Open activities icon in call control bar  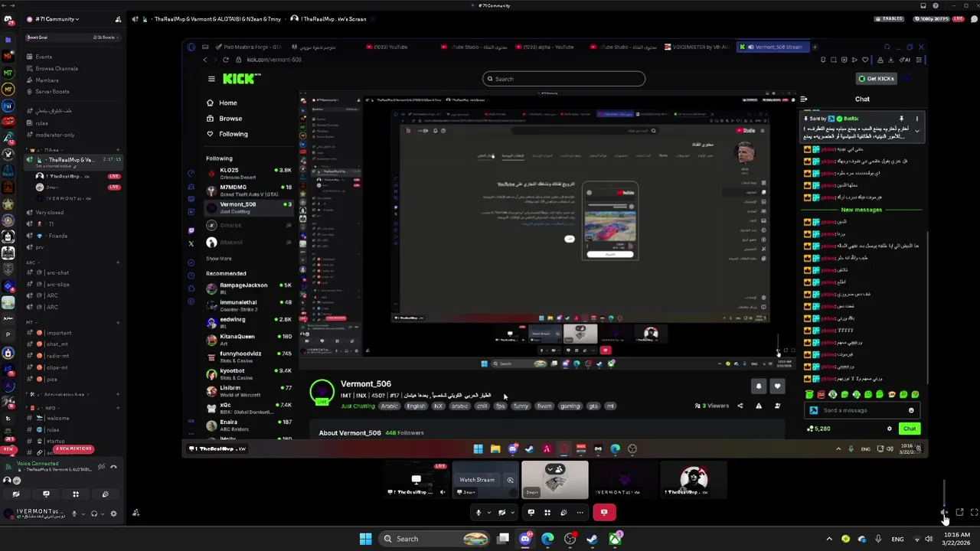click(547, 513)
